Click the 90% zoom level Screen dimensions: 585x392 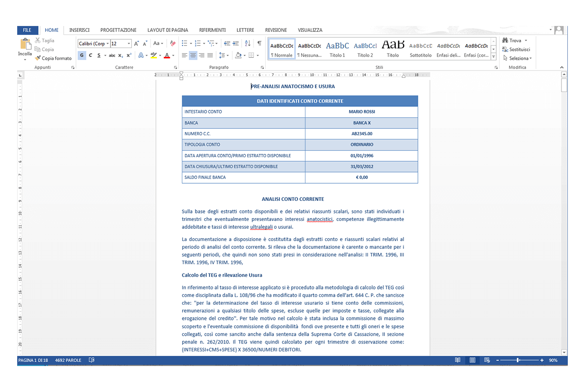pos(553,360)
